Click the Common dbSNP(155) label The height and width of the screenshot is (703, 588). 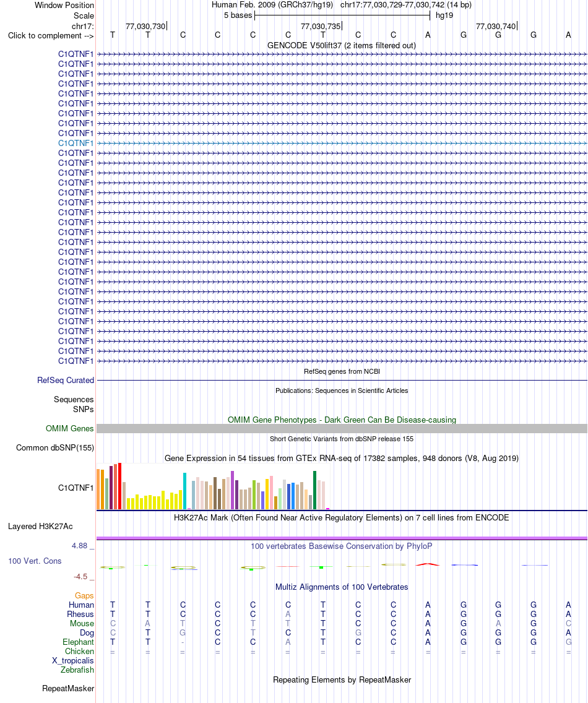pyautogui.click(x=54, y=447)
